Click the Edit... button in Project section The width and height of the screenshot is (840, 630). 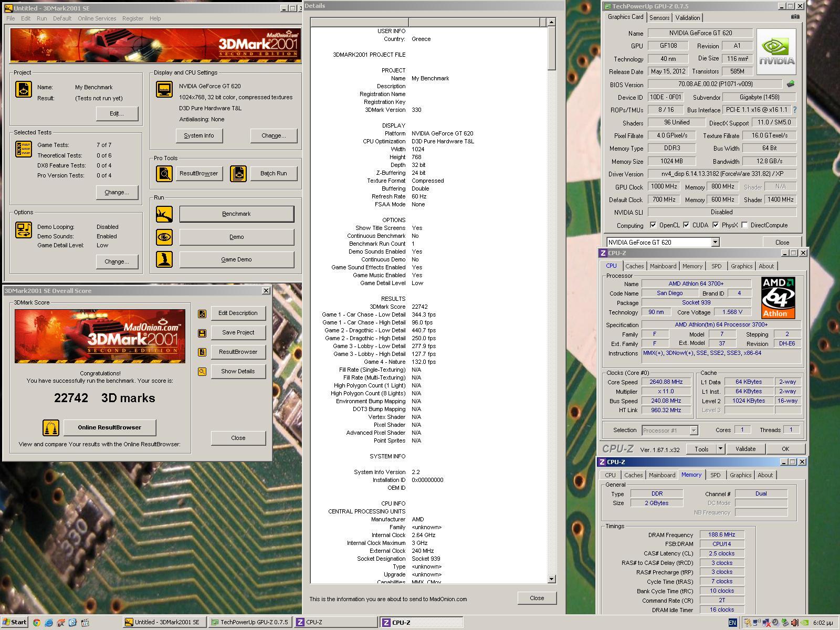pos(117,113)
